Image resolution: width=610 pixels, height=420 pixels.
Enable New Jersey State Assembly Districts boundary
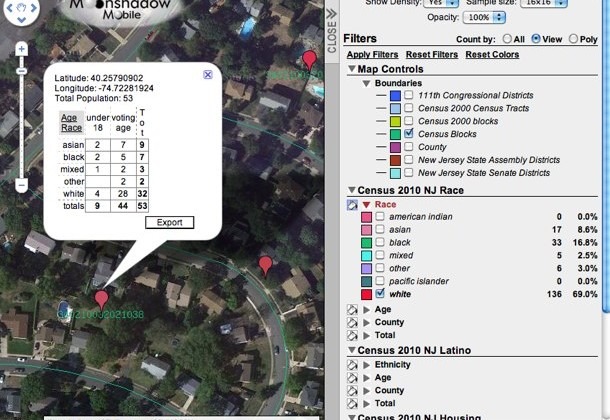tap(408, 159)
